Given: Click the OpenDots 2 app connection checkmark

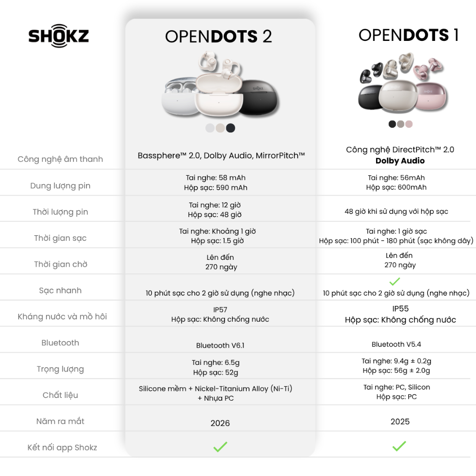Looking at the screenshot, I should click(x=220, y=447).
